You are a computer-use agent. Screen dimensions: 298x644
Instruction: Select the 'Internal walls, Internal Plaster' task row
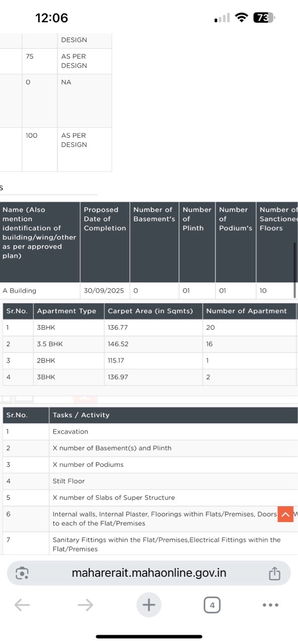(150, 519)
